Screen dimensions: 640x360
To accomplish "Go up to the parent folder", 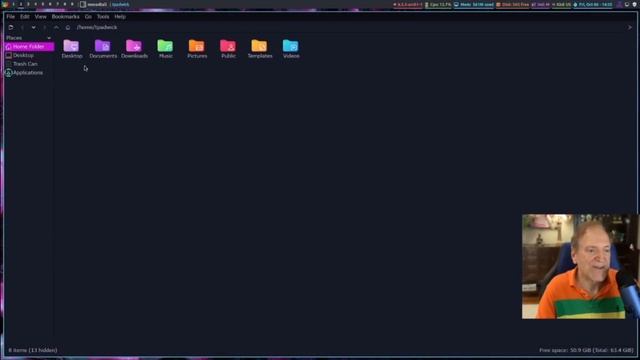I will pos(56,27).
